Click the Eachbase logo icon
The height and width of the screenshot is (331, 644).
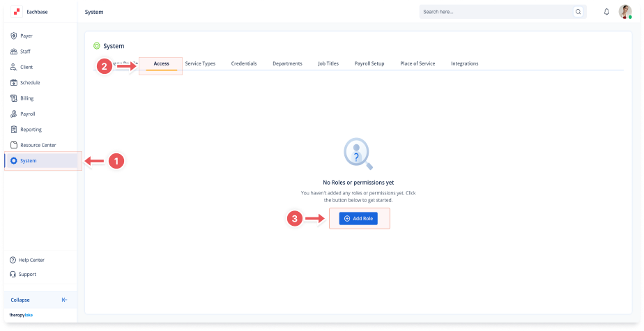pyautogui.click(x=17, y=12)
